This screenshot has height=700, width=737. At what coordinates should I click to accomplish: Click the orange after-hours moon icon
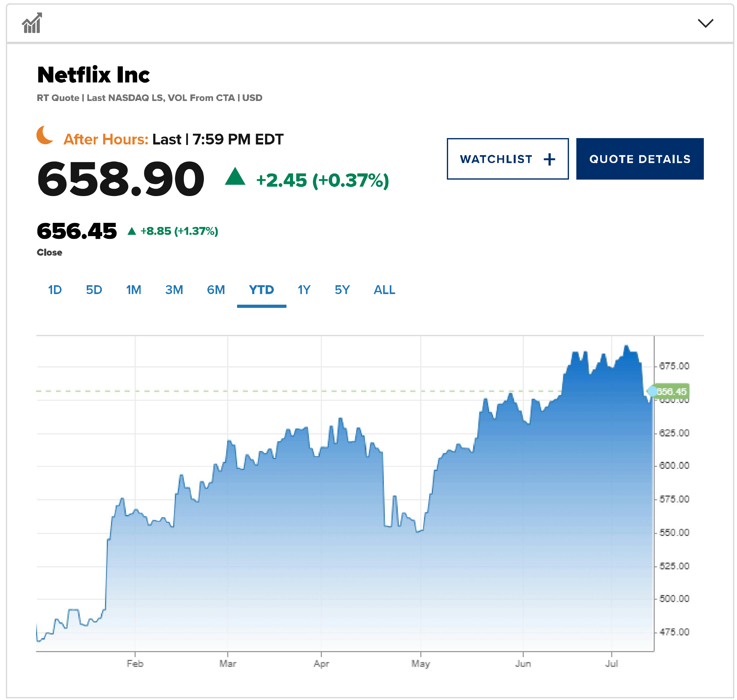pos(45,135)
